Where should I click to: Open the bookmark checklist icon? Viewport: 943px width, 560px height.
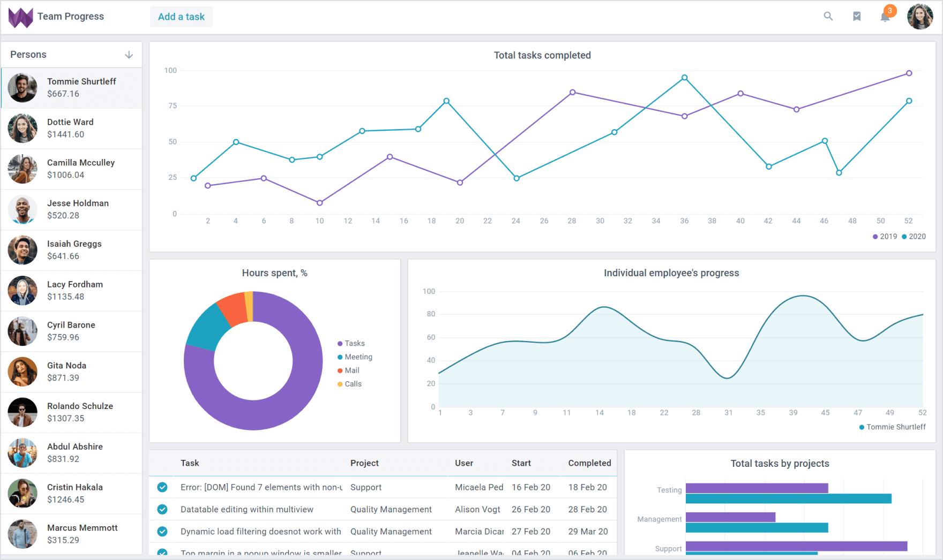tap(857, 17)
